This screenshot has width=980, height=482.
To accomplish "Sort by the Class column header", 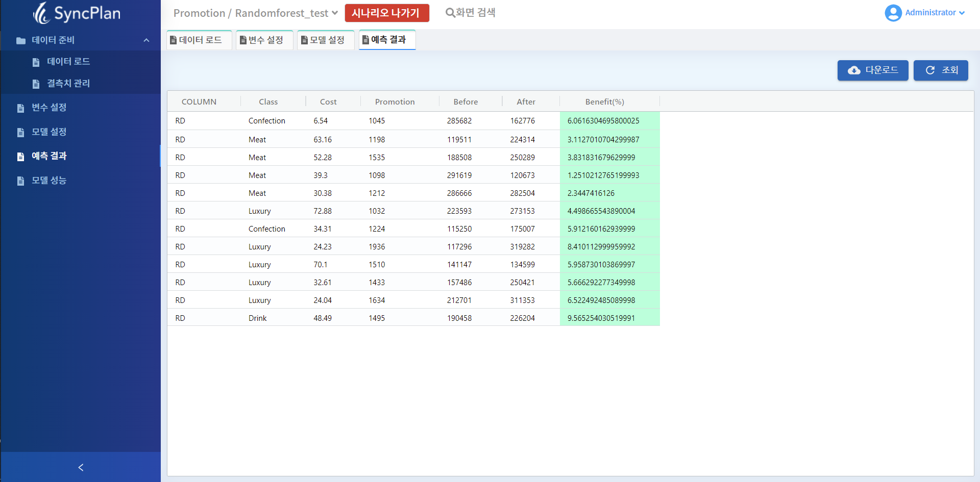I will click(x=268, y=102).
